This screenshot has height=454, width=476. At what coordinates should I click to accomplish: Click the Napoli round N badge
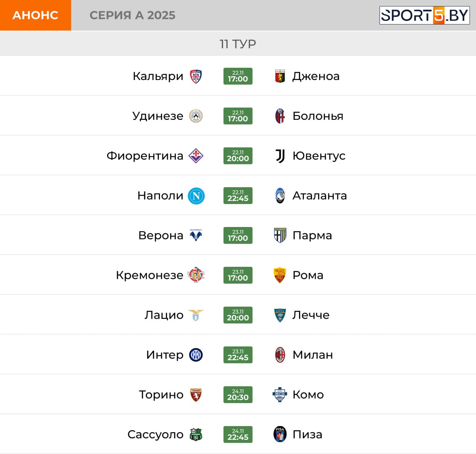click(x=196, y=196)
